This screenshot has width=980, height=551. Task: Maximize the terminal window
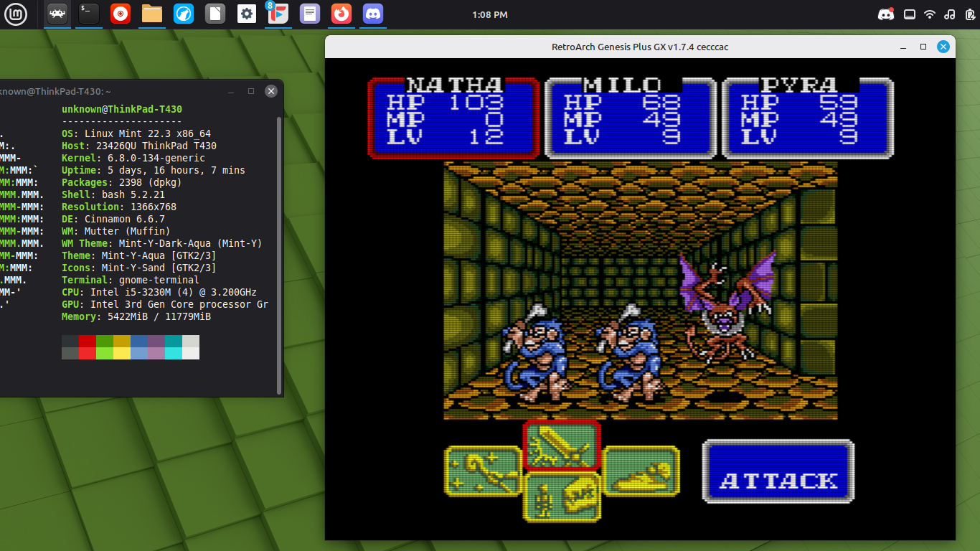[x=251, y=91]
